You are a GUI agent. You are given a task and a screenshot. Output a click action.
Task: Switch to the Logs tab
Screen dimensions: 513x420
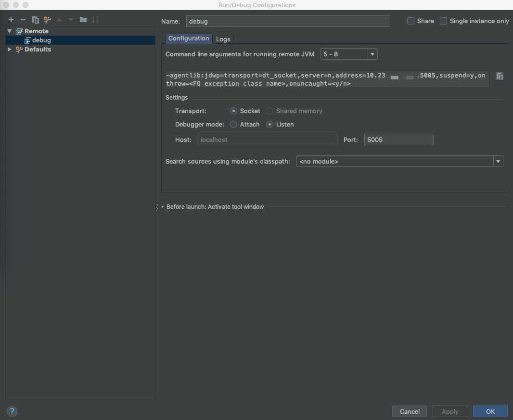(x=223, y=39)
